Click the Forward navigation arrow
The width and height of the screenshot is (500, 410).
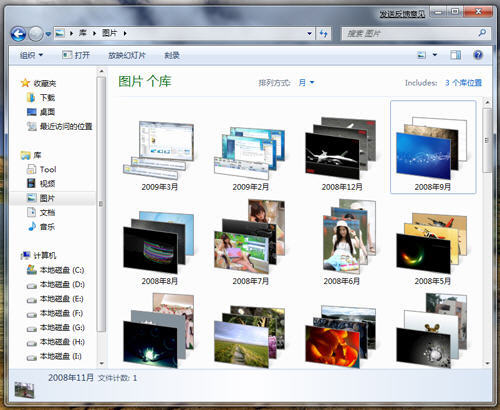[36, 34]
